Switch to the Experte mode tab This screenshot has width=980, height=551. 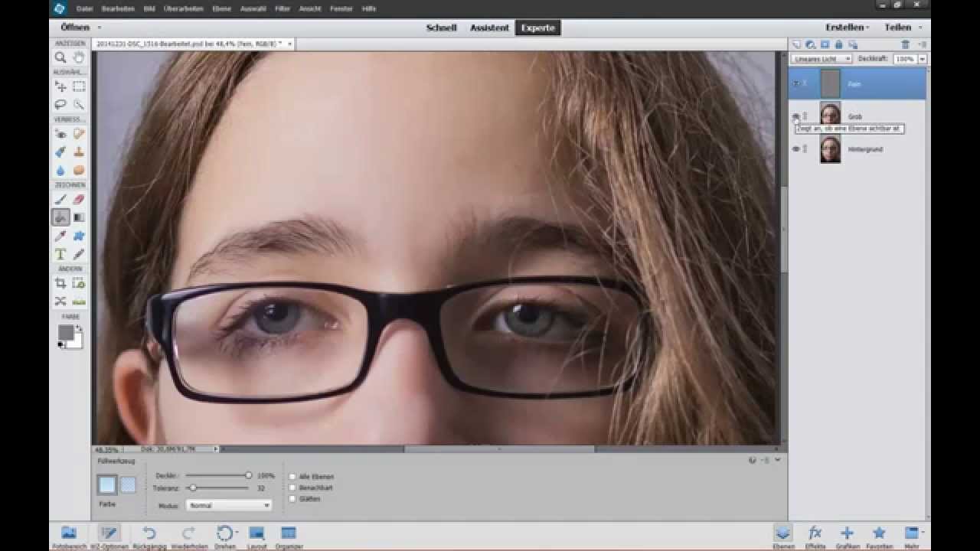tap(538, 28)
